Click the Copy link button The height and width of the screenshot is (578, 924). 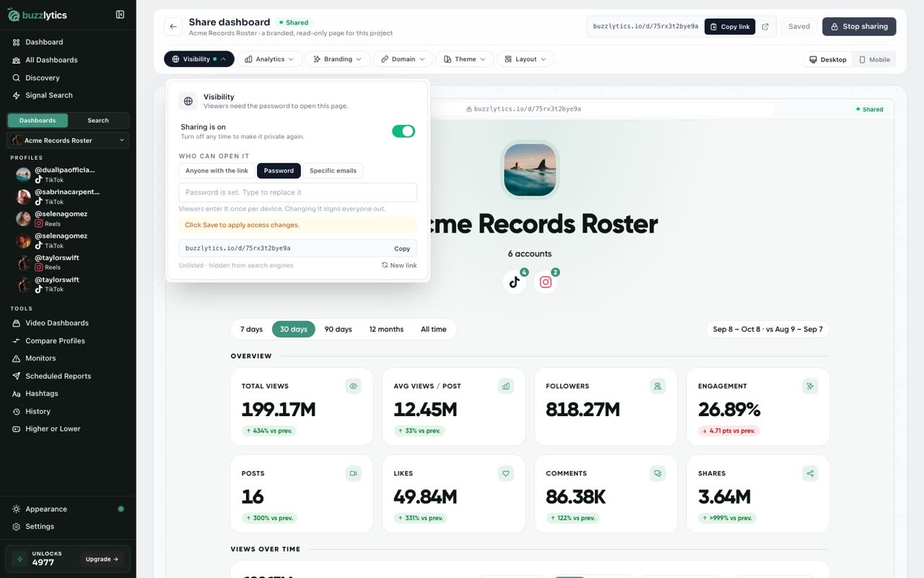(730, 27)
